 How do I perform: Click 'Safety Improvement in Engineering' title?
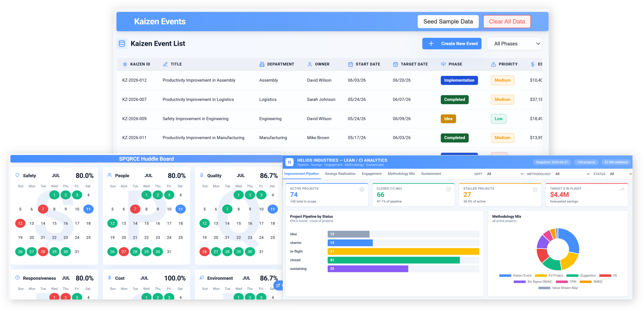point(195,119)
